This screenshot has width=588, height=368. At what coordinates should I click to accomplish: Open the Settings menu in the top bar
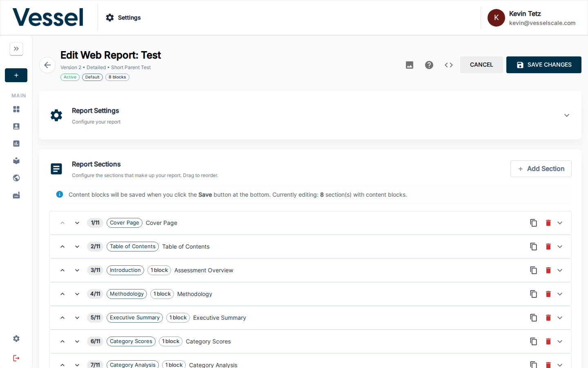pyautogui.click(x=123, y=18)
